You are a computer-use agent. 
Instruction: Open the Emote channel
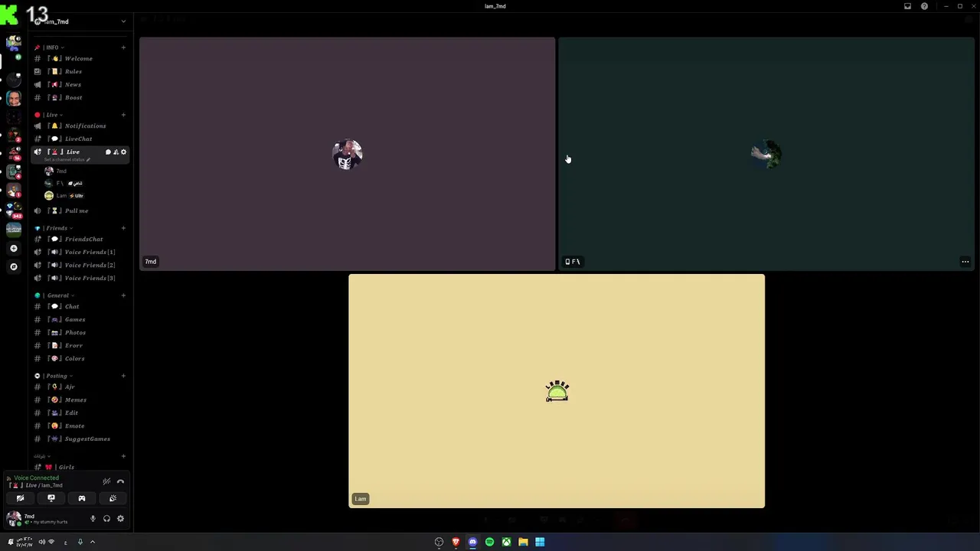80,426
